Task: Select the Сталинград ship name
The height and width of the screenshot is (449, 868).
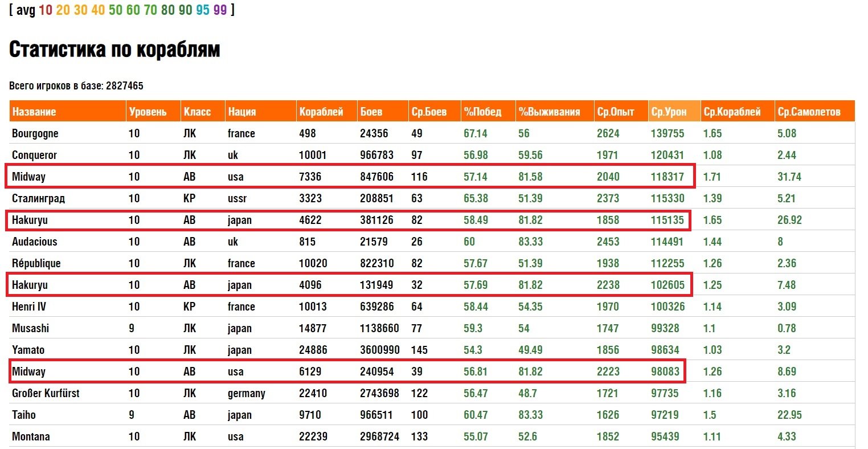Action: click(x=38, y=198)
